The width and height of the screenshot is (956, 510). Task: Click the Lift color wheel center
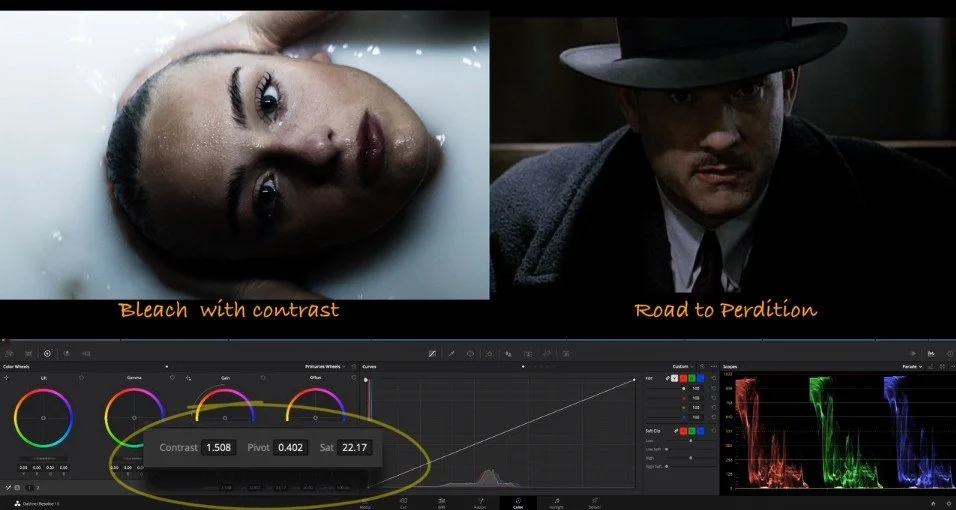point(43,418)
